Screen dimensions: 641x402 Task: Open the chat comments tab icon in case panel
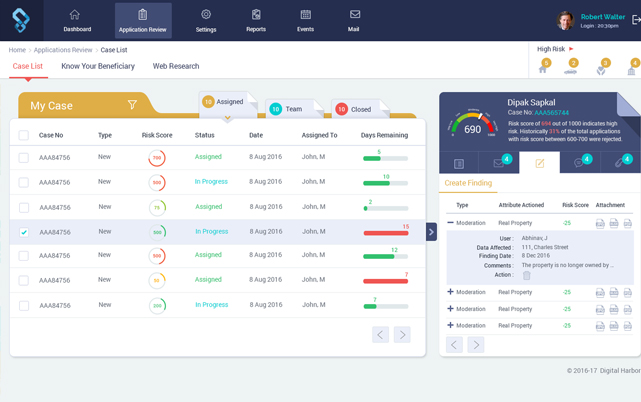pos(578,163)
